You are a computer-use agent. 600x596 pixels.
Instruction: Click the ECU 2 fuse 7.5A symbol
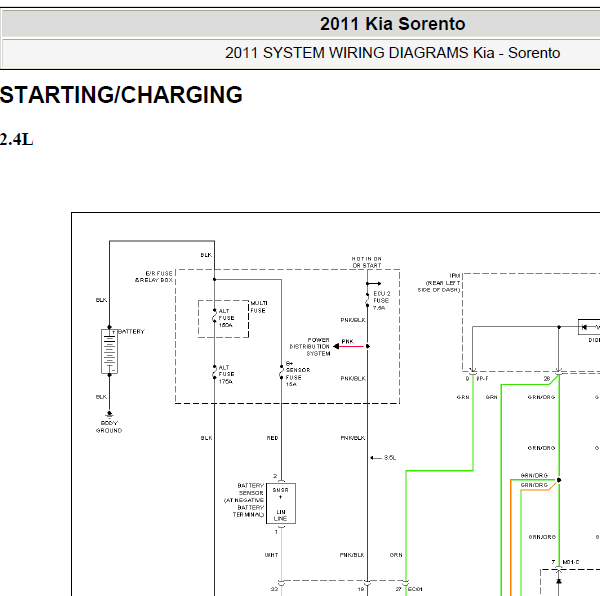367,300
